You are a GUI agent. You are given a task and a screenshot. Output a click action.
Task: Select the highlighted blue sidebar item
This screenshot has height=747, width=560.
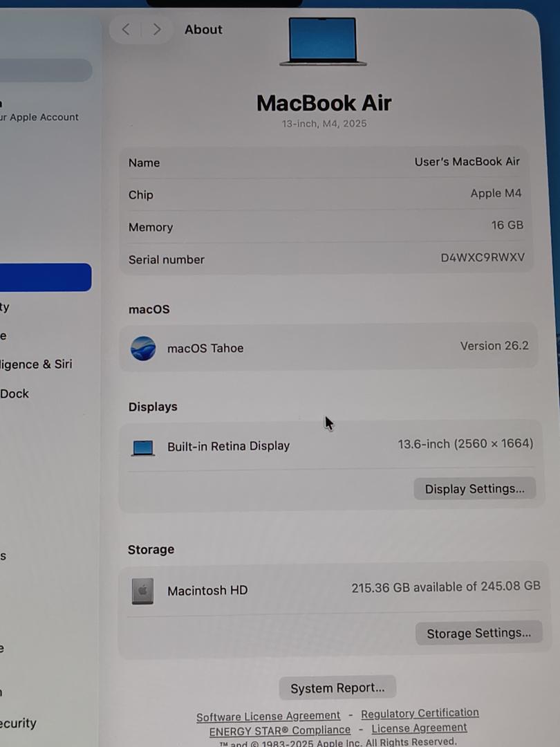pyautogui.click(x=44, y=277)
